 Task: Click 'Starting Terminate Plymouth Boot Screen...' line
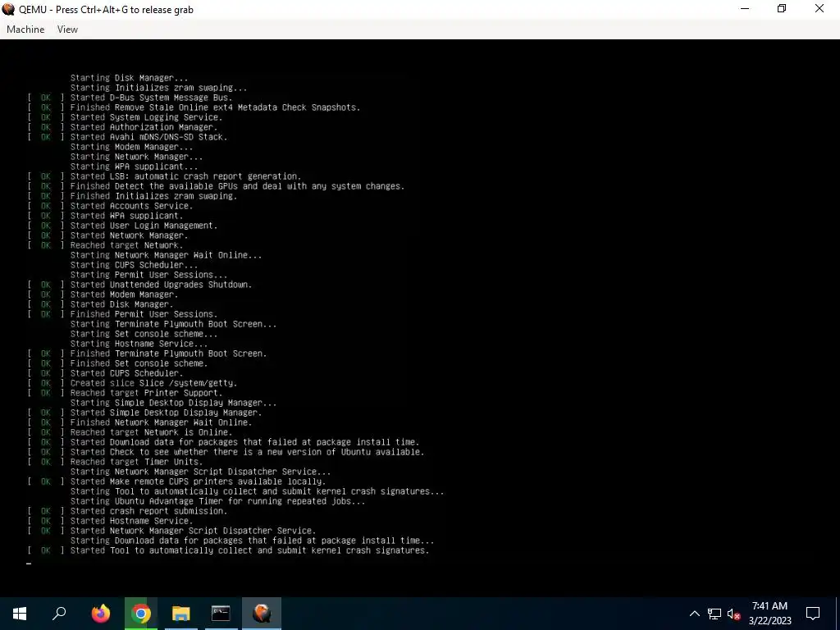[x=174, y=324]
